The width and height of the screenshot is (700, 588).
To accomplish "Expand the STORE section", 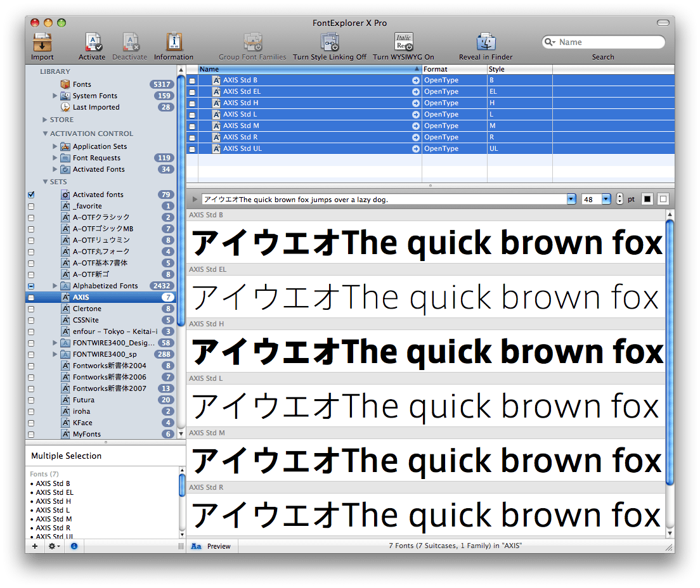I will point(44,120).
